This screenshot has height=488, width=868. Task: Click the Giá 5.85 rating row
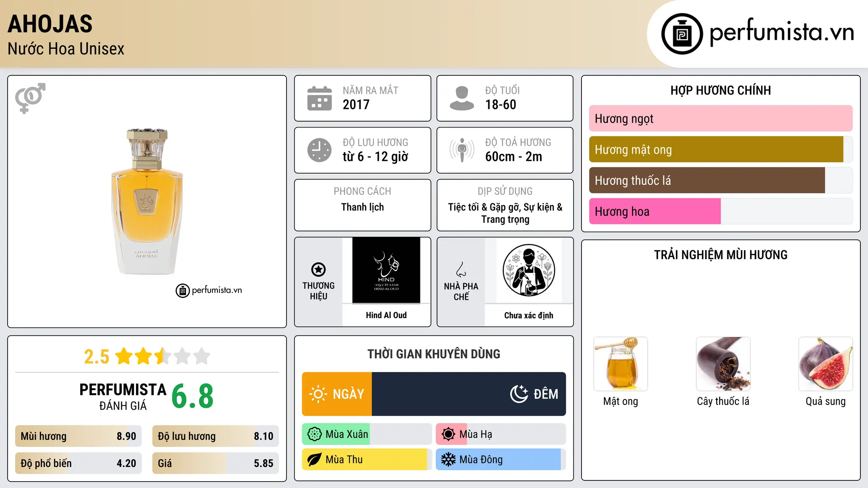click(x=215, y=463)
